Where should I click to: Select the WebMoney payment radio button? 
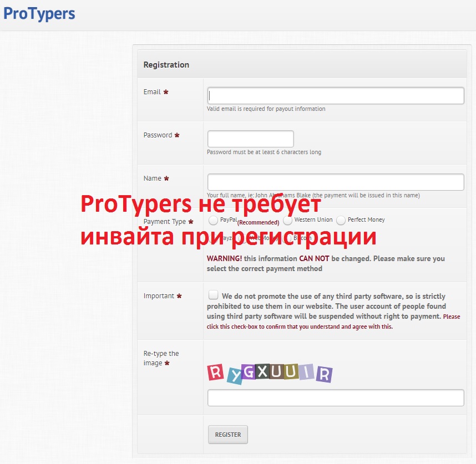click(243, 238)
